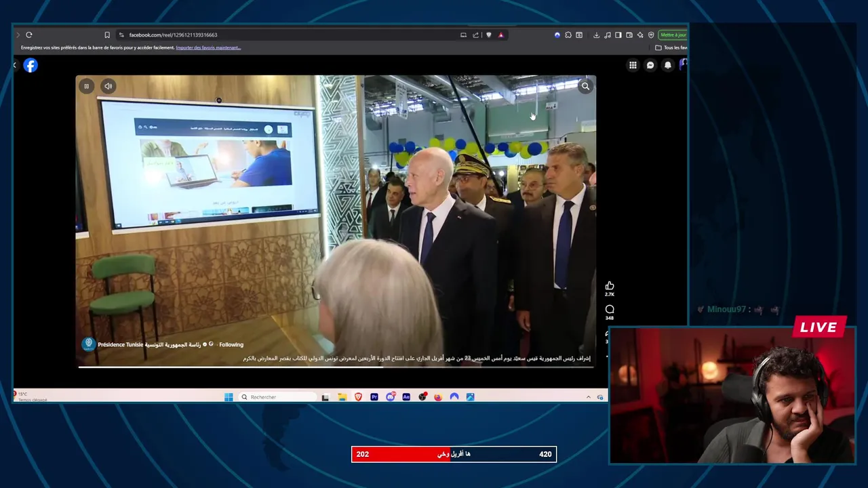868x488 pixels.
Task: Open After Effects from the taskbar
Action: [x=406, y=397]
